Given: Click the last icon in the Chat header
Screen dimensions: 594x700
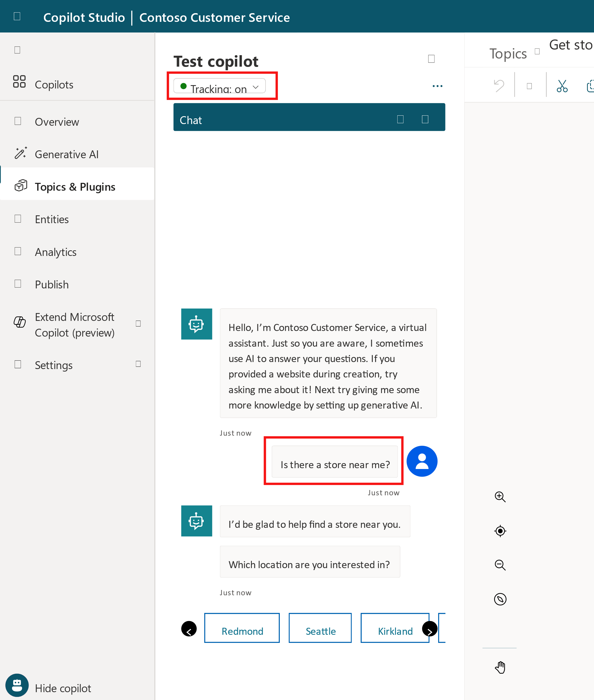Looking at the screenshot, I should pos(425,119).
